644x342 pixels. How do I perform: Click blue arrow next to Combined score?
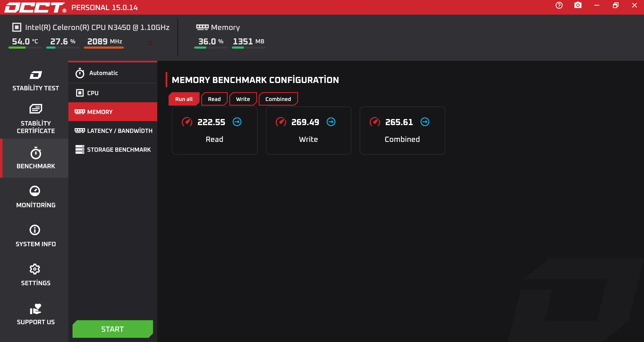click(x=425, y=122)
